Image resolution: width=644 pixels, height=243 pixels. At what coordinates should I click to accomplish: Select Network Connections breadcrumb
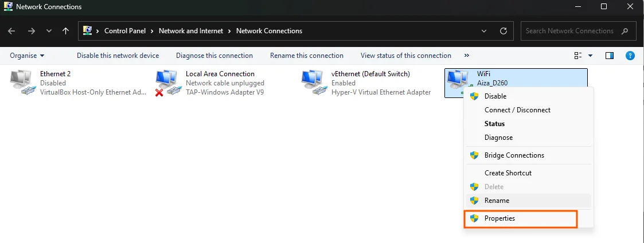(269, 31)
